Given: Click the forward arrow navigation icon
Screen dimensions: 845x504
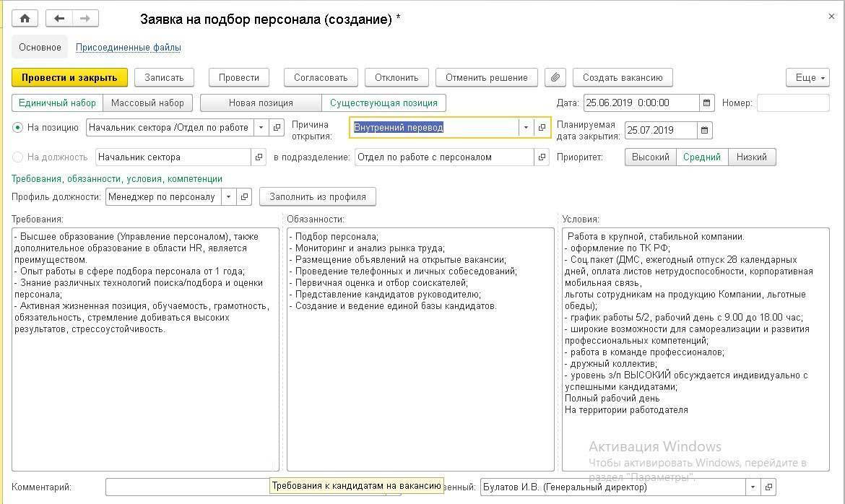Looking at the screenshot, I should tap(85, 19).
